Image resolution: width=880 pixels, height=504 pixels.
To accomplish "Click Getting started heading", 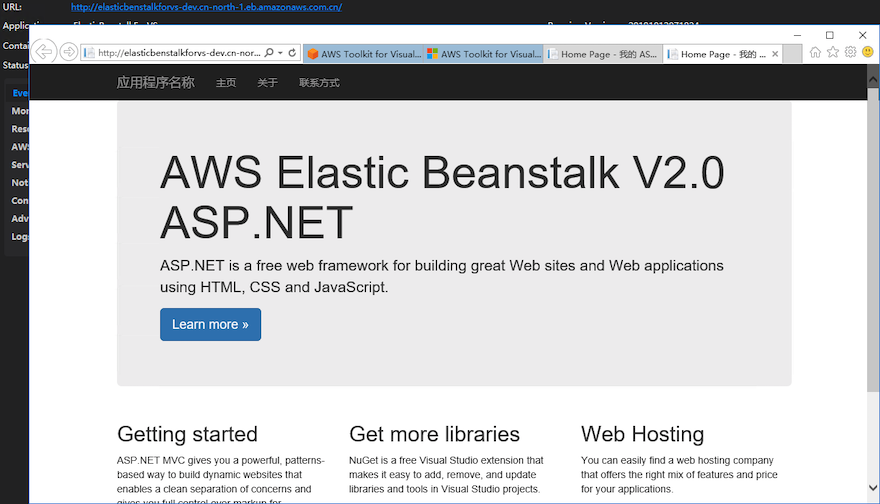I will (x=187, y=434).
